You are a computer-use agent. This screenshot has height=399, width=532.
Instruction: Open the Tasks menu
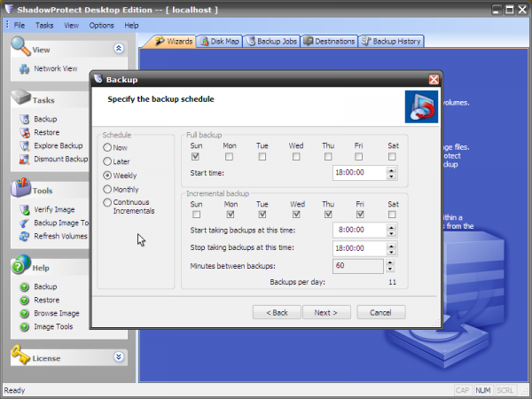[x=44, y=26]
